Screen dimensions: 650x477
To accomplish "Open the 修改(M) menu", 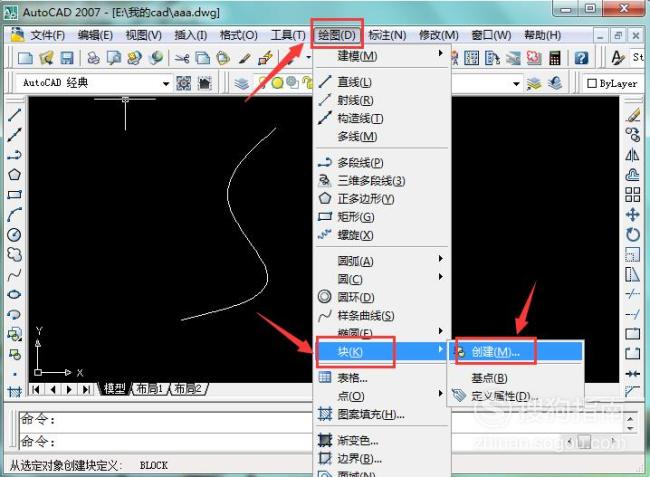I will [438, 35].
